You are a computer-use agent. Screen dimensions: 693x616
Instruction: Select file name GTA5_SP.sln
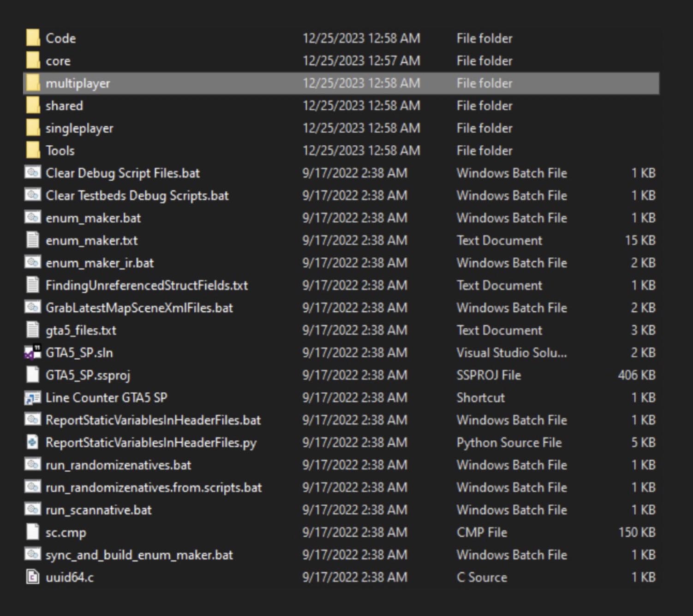pos(79,353)
